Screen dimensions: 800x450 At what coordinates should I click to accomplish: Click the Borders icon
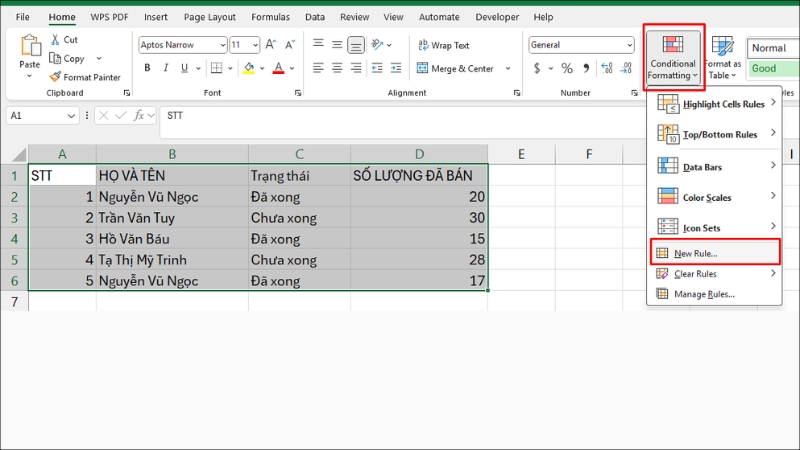216,68
